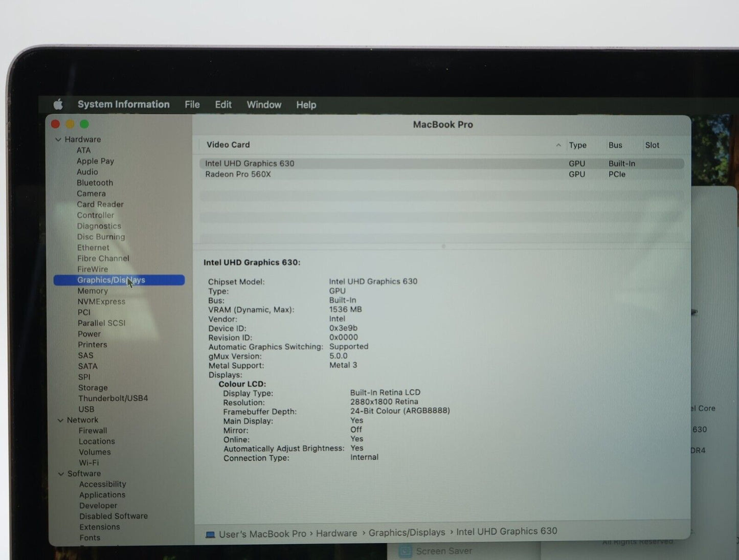
Task: Select Fibre Channel in the sidebar
Action: (103, 258)
